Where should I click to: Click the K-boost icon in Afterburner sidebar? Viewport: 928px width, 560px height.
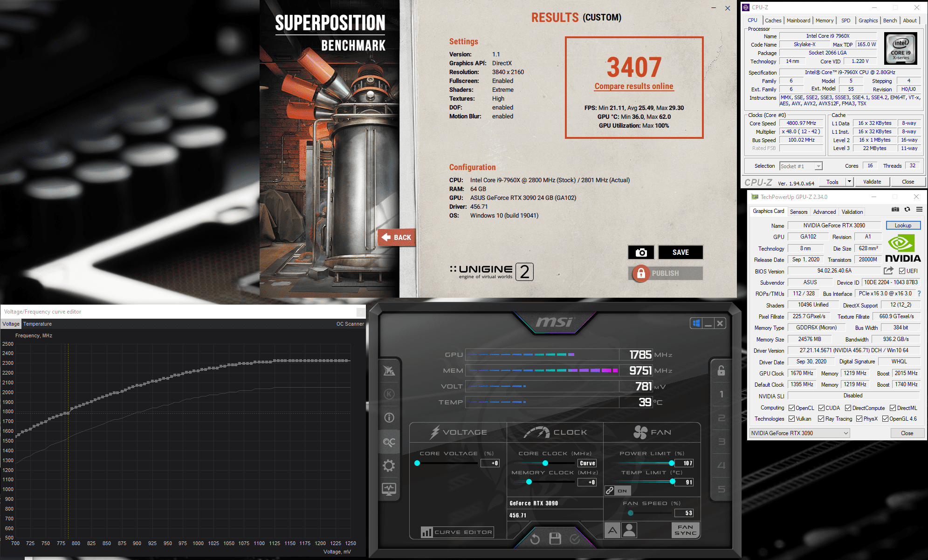click(389, 394)
